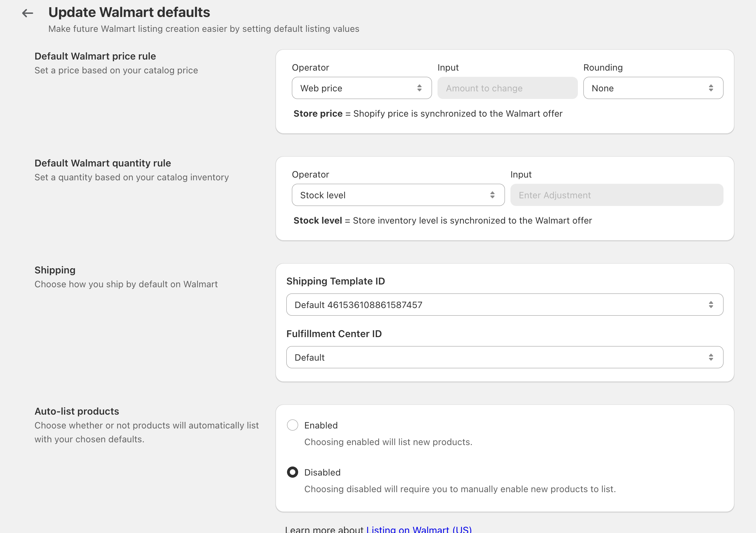The width and height of the screenshot is (756, 533).
Task: Click 'Choosing enabled will list new products.' text
Action: coord(388,442)
